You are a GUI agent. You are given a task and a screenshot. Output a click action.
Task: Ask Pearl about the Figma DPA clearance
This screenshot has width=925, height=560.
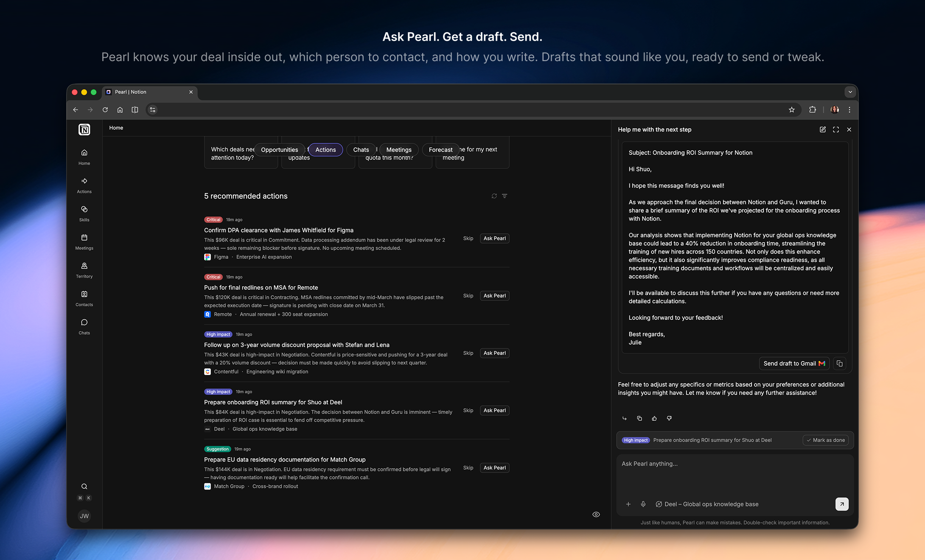pyautogui.click(x=495, y=238)
